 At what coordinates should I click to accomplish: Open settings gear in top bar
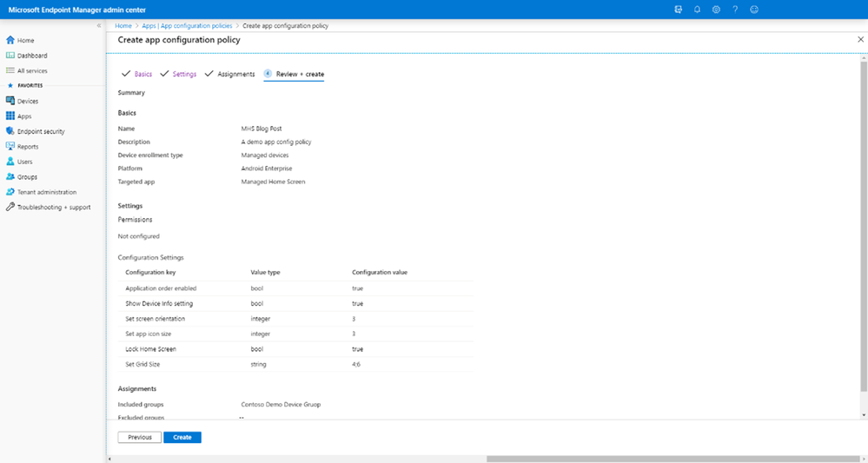tap(716, 10)
